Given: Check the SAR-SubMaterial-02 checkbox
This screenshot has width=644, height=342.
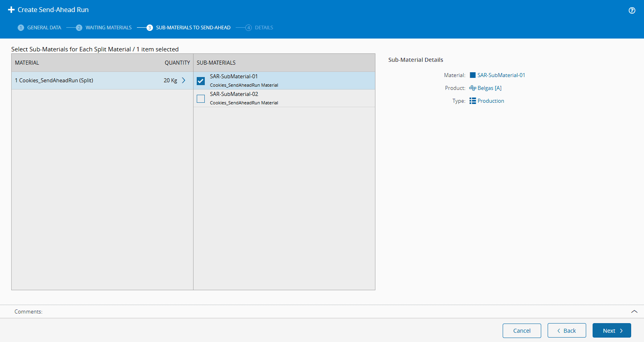Looking at the screenshot, I should (x=201, y=98).
